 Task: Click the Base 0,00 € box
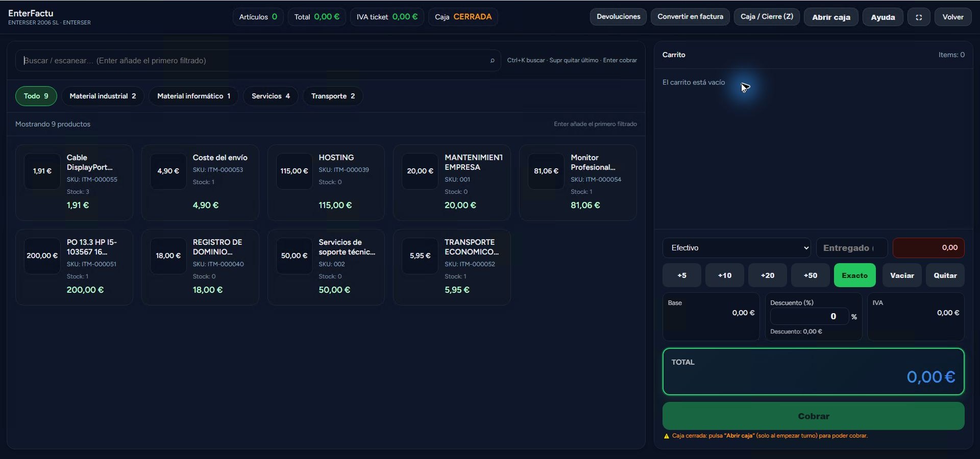point(711,317)
